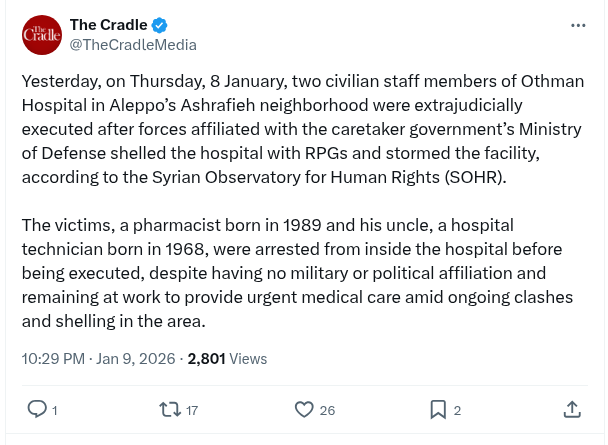The width and height of the screenshot is (608, 445).
Task: Open the 2,801 Views analytics
Action: tap(227, 358)
